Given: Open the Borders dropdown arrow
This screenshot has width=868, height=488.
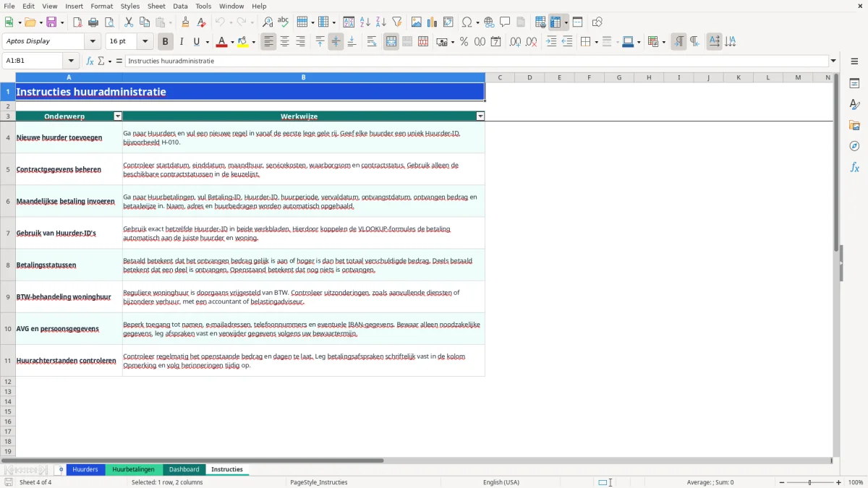Looking at the screenshot, I should (x=595, y=42).
